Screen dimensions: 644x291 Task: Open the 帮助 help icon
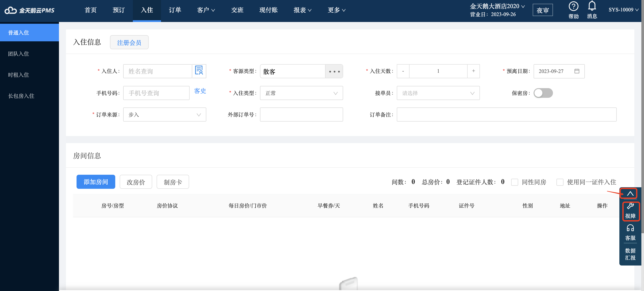[x=573, y=10]
